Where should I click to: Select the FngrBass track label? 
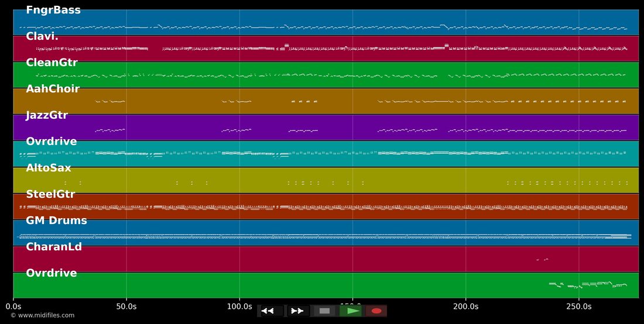coord(53,11)
